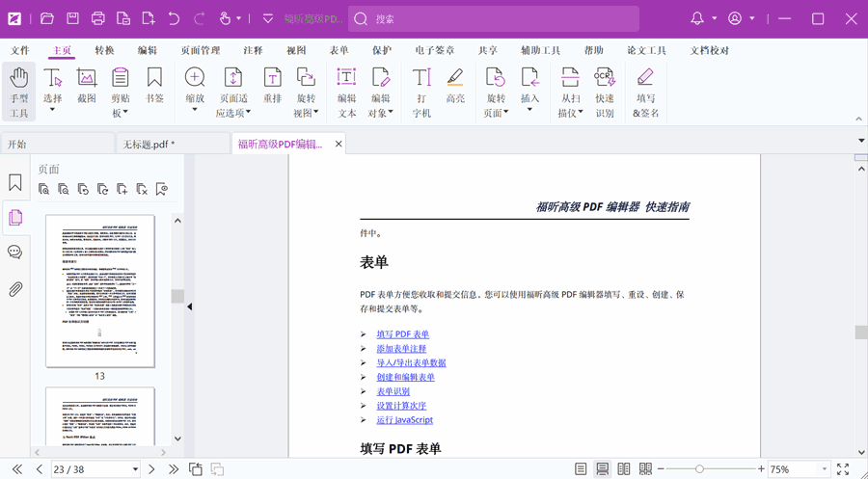
Task: Enable facing two-page view mode
Action: tap(623, 469)
